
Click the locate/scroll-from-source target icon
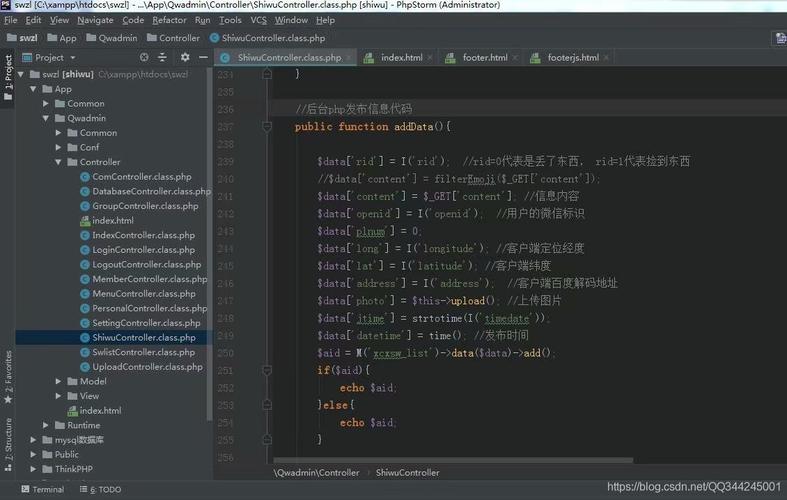pos(144,57)
